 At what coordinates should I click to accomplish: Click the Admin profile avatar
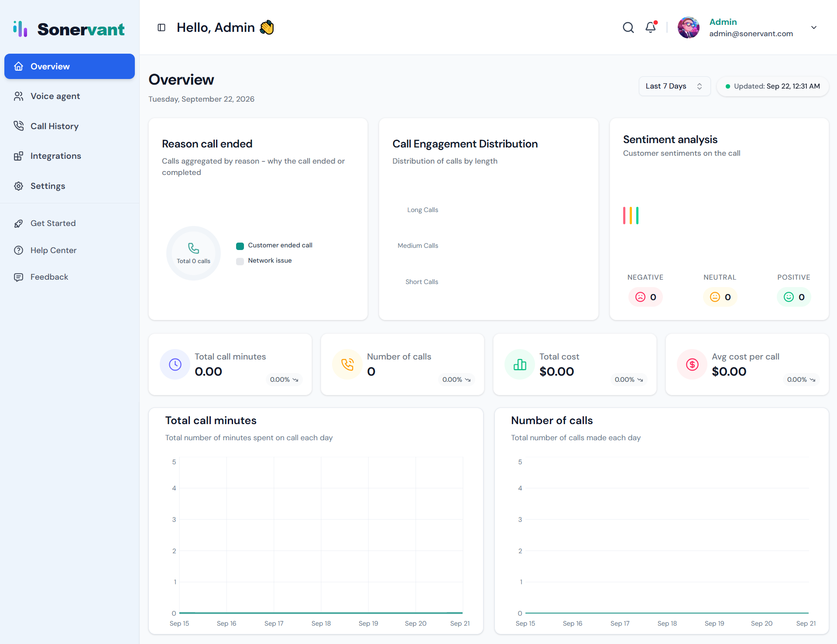(689, 27)
